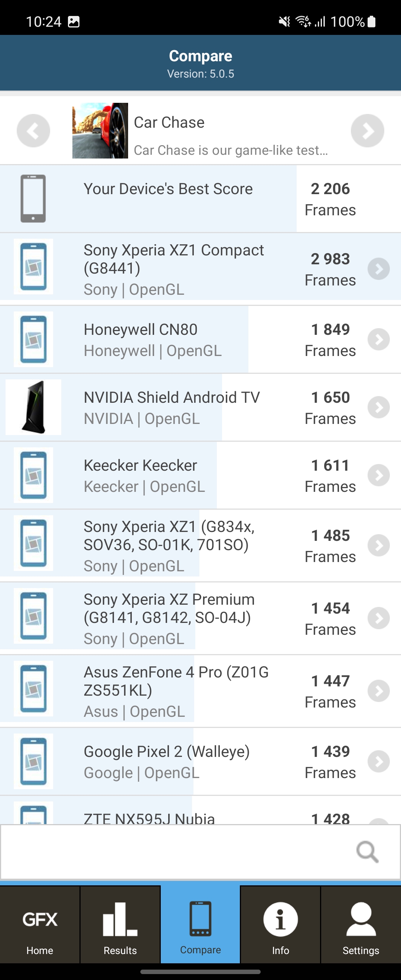Select the Compare tab

[x=200, y=928]
